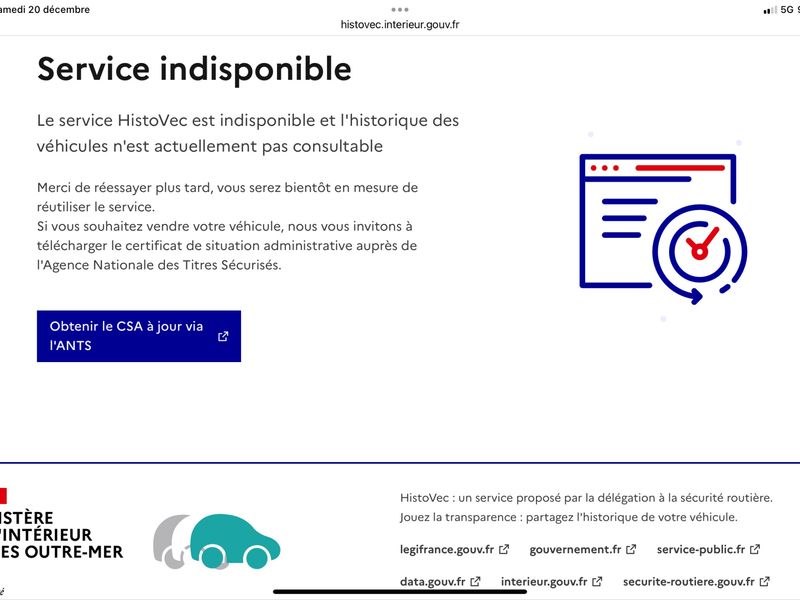Click external-link icon after securite-routiere.gouv.fr
The width and height of the screenshot is (800, 600).
coord(764,581)
